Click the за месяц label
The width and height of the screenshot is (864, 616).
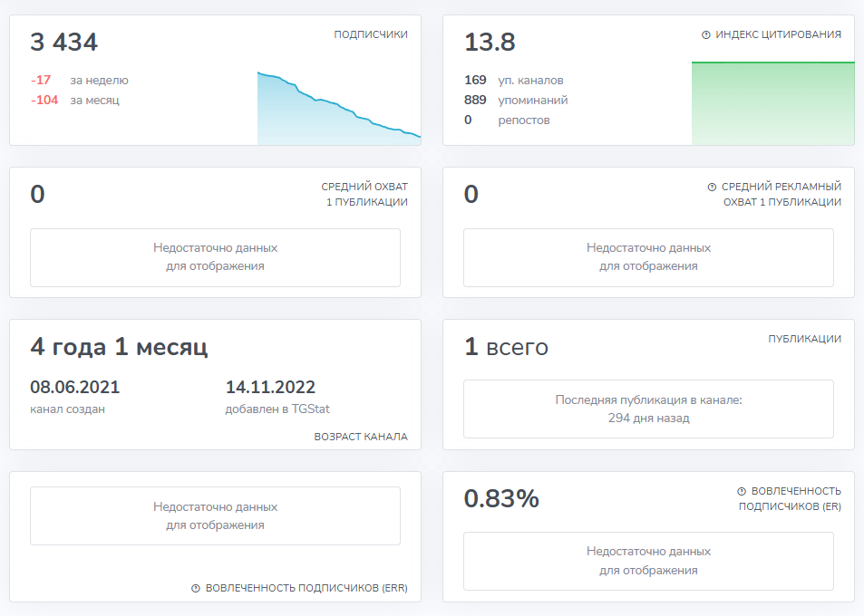95,101
